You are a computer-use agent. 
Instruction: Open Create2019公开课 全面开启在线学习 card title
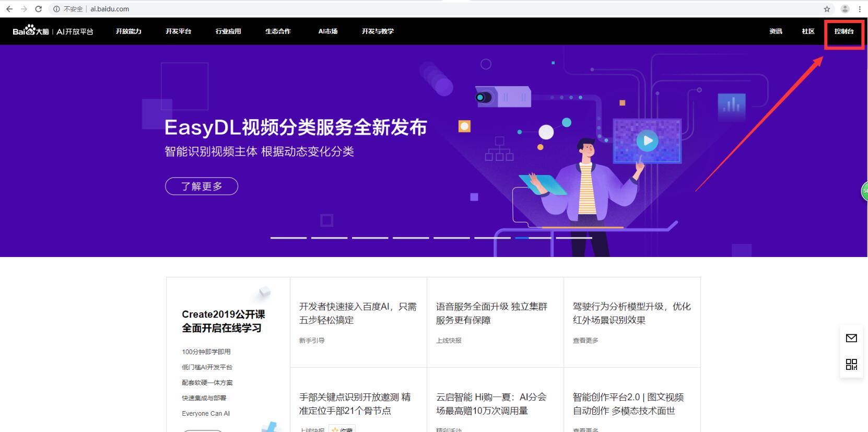(x=224, y=321)
